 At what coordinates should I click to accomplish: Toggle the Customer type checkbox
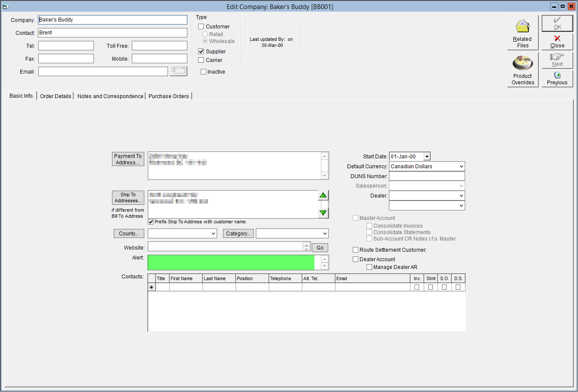tap(201, 27)
